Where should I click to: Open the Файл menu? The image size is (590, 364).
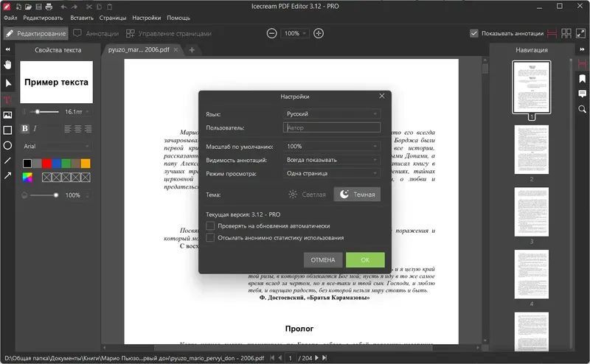(10, 18)
